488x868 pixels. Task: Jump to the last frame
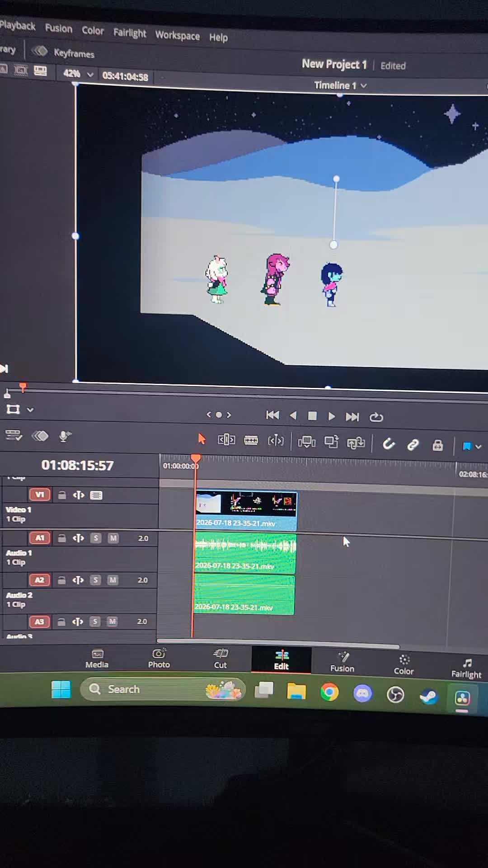pyautogui.click(x=352, y=417)
